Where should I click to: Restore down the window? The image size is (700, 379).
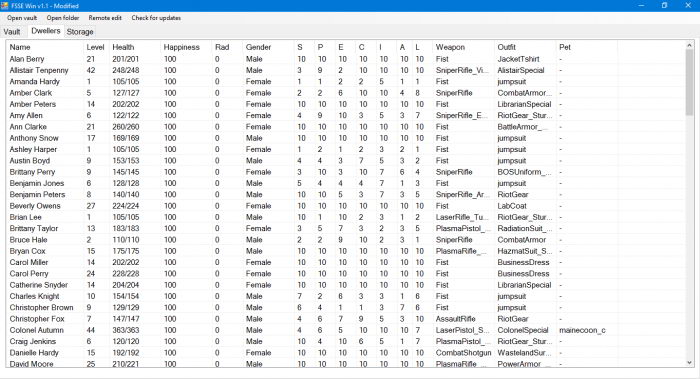pos(664,5)
